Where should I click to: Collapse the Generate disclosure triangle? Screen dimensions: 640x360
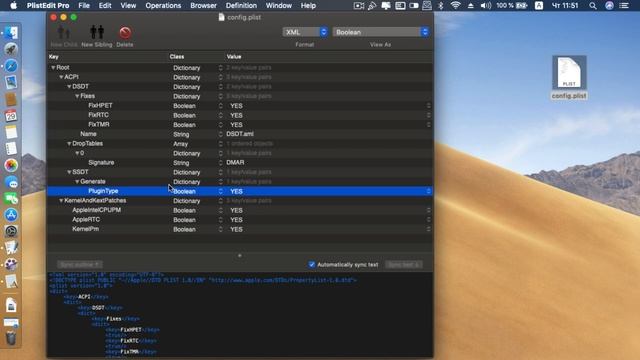tap(77, 182)
